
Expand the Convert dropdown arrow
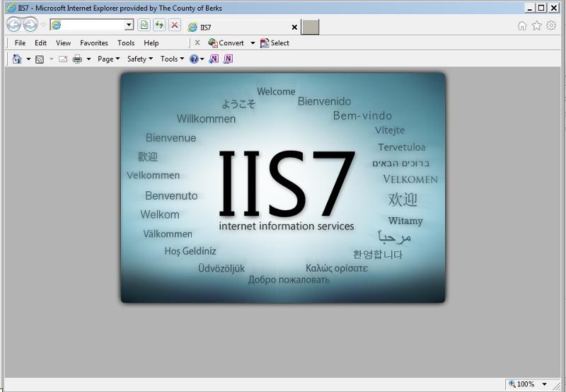253,43
